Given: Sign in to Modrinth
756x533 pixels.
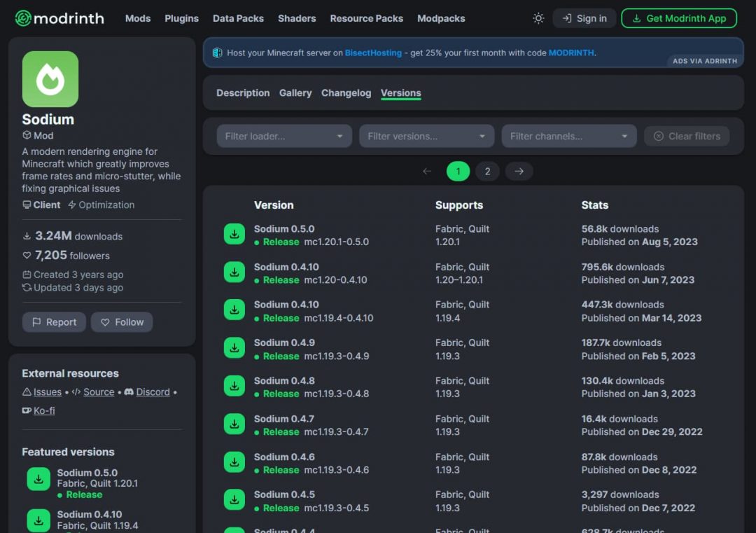Looking at the screenshot, I should [x=584, y=18].
